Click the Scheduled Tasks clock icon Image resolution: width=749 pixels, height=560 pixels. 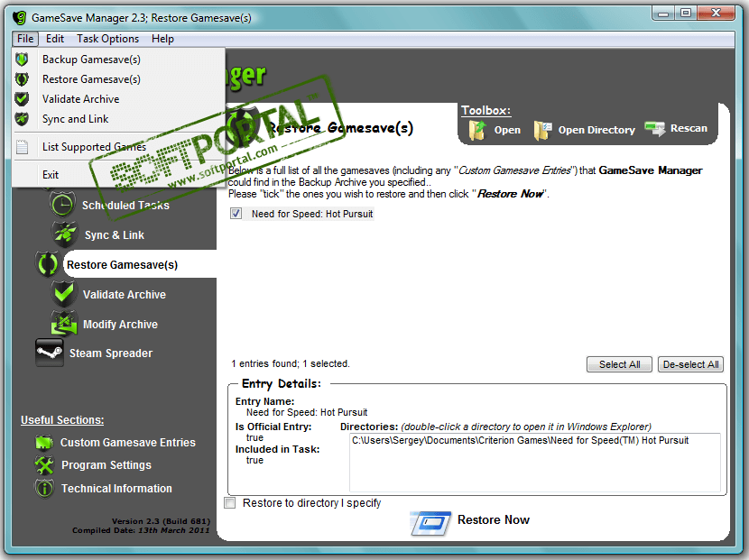62,205
